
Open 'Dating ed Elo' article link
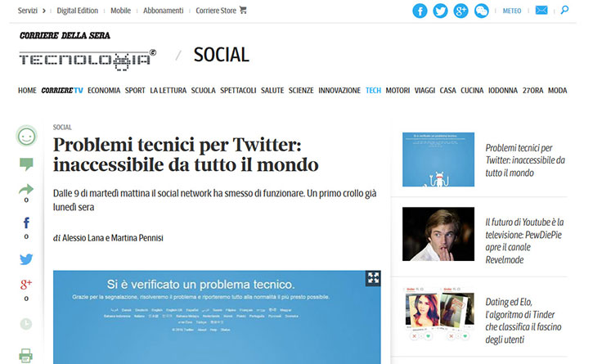[x=523, y=321]
